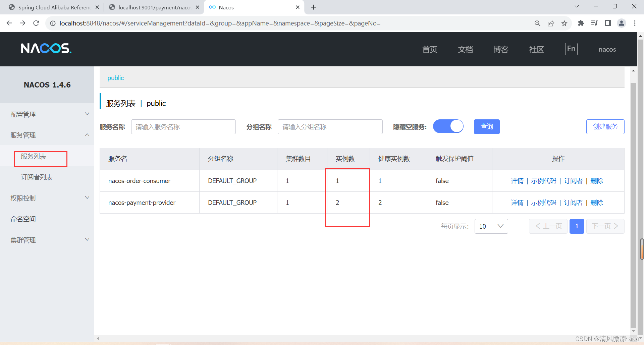644x345 pixels.
Task: Select 订阅者列表 in the sidebar
Action: [x=37, y=177]
